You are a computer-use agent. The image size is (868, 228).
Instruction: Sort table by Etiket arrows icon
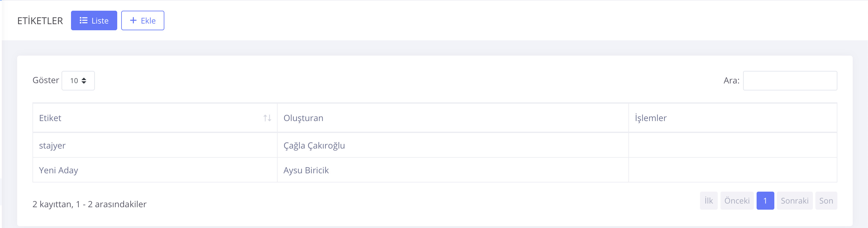pyautogui.click(x=267, y=118)
